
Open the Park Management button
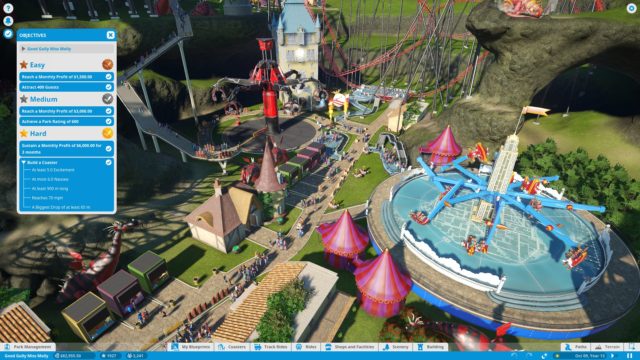tap(28, 347)
